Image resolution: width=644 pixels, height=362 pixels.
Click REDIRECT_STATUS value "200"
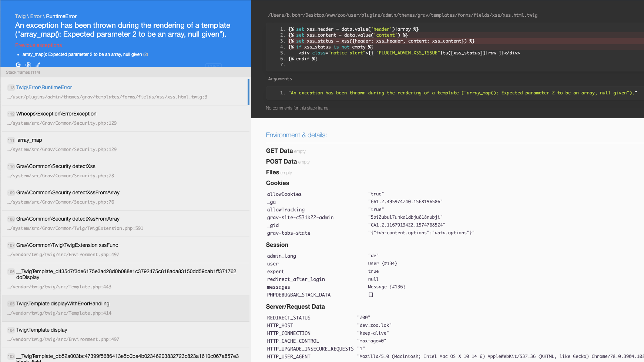click(x=363, y=318)
